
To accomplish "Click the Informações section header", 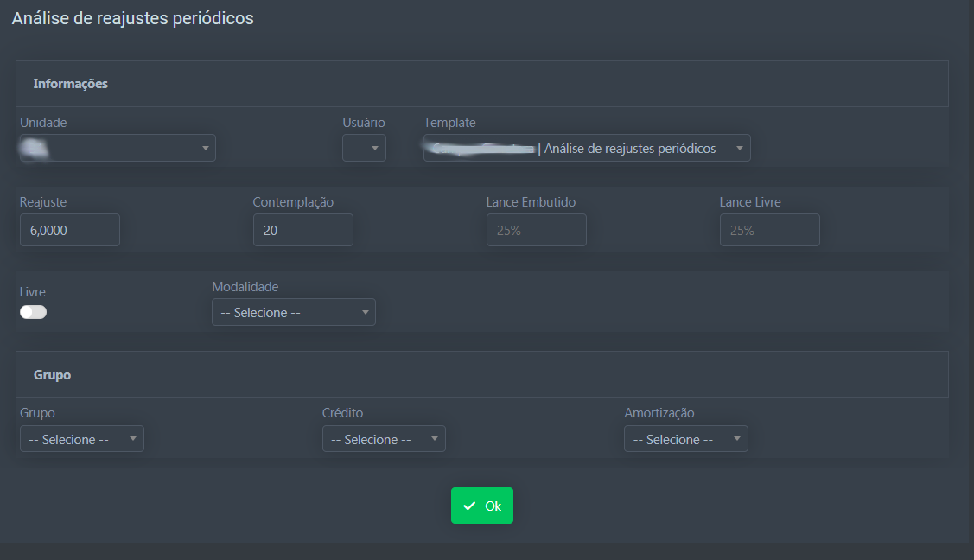I will click(70, 84).
